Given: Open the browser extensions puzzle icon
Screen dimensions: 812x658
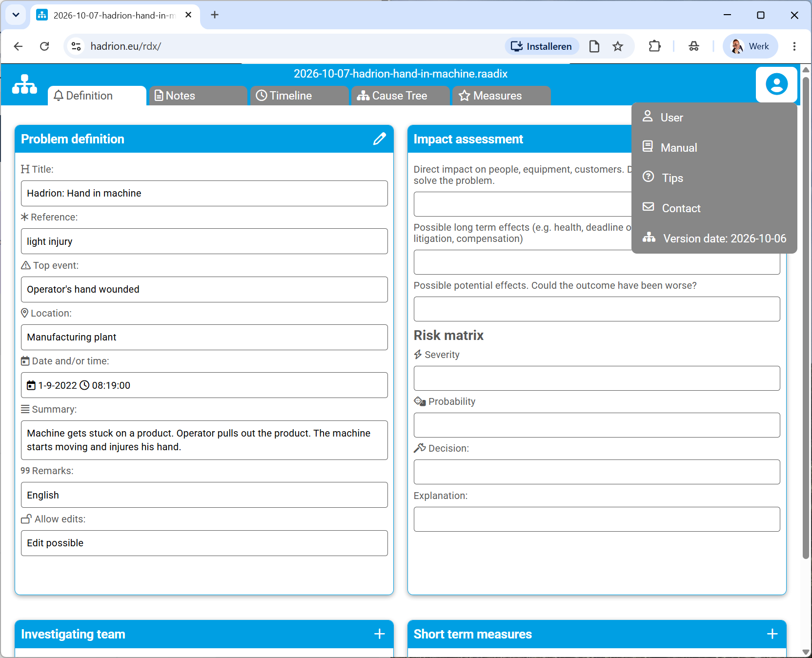Looking at the screenshot, I should click(654, 46).
